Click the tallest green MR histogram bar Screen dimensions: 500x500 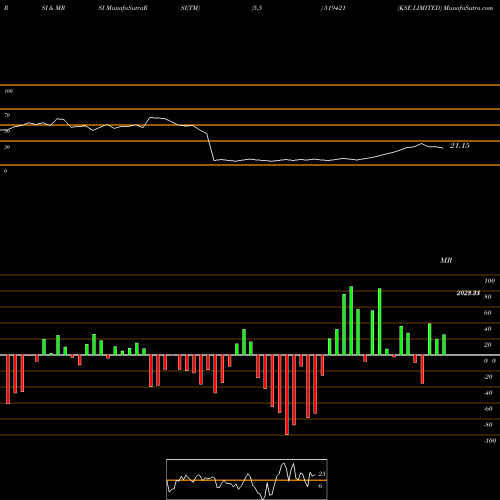coord(351,321)
